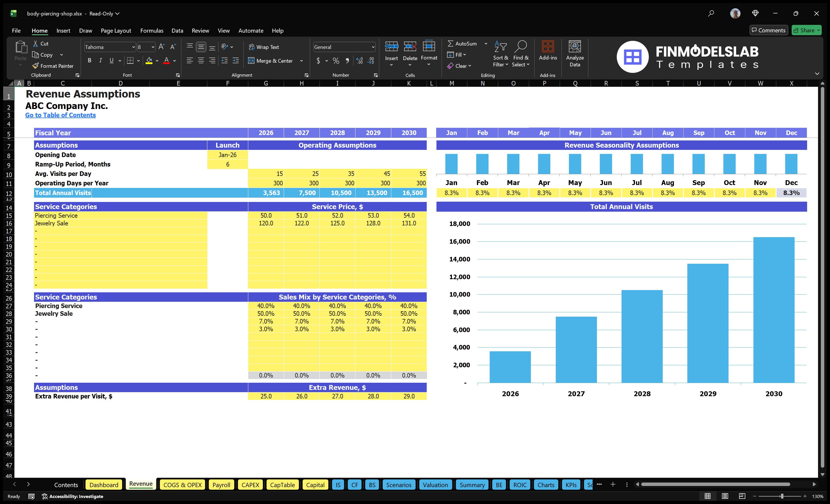Open the Add-ins icon in ribbon
The width and height of the screenshot is (830, 504).
pos(548,47)
